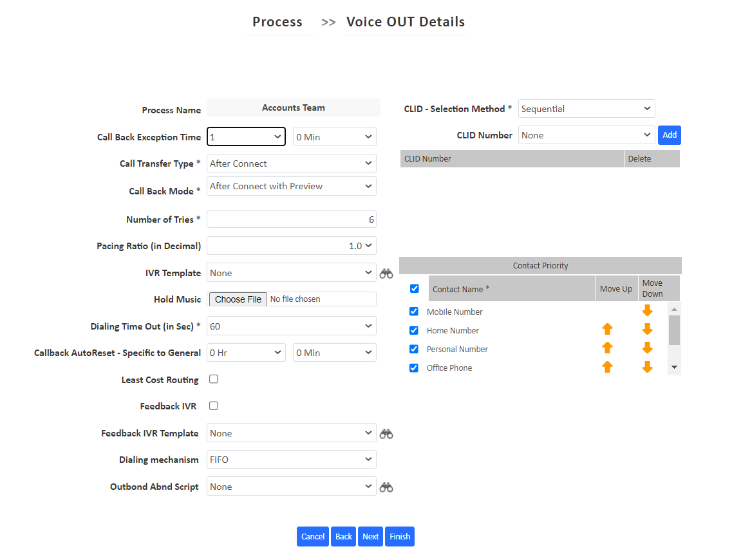The image size is (732, 560).
Task: Move Personal Number down in contact priority
Action: 647,348
